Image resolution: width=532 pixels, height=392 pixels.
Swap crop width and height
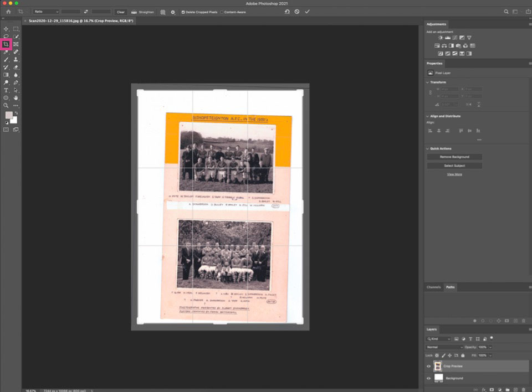pos(86,12)
